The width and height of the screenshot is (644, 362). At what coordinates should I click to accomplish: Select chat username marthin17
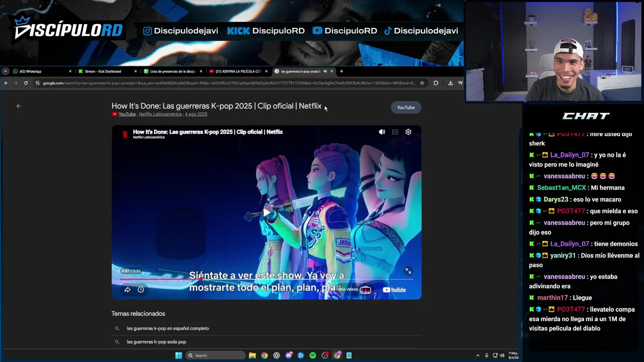[552, 298]
